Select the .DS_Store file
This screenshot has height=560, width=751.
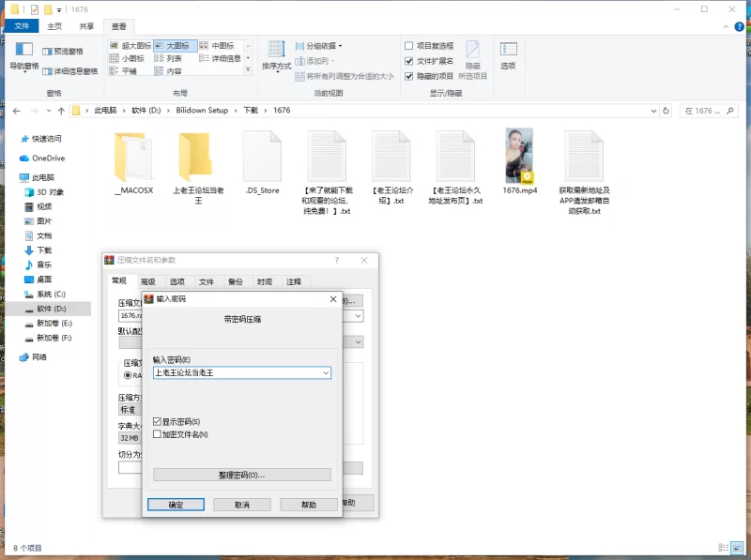262,163
